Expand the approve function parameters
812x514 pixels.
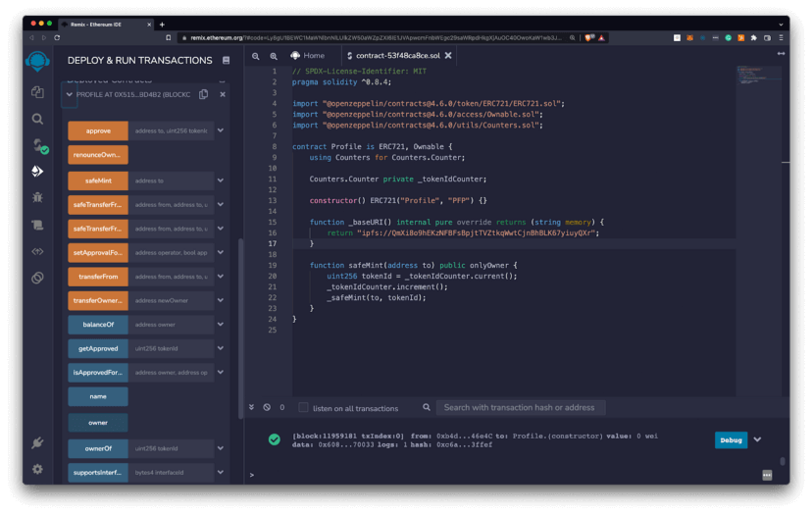click(221, 130)
